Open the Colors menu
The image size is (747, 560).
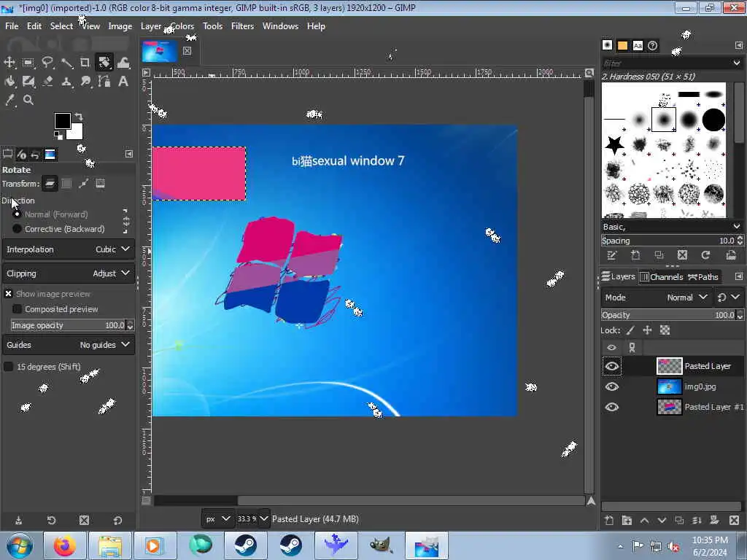coord(182,26)
